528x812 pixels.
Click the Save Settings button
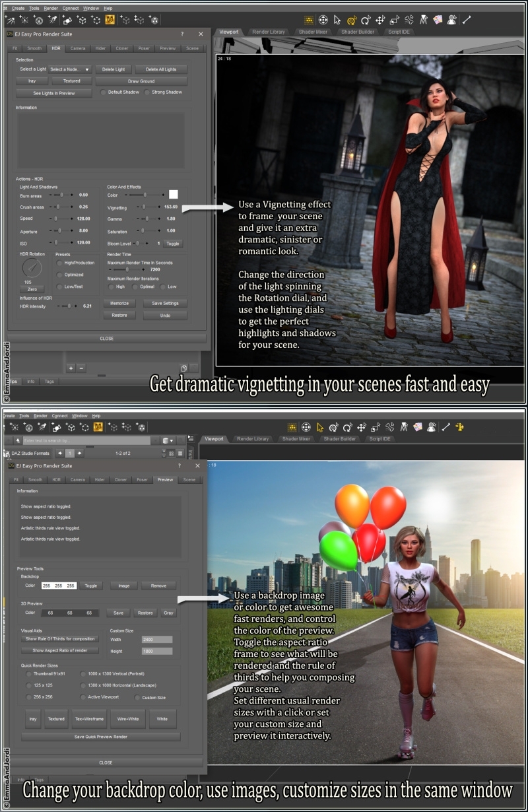[x=165, y=304]
